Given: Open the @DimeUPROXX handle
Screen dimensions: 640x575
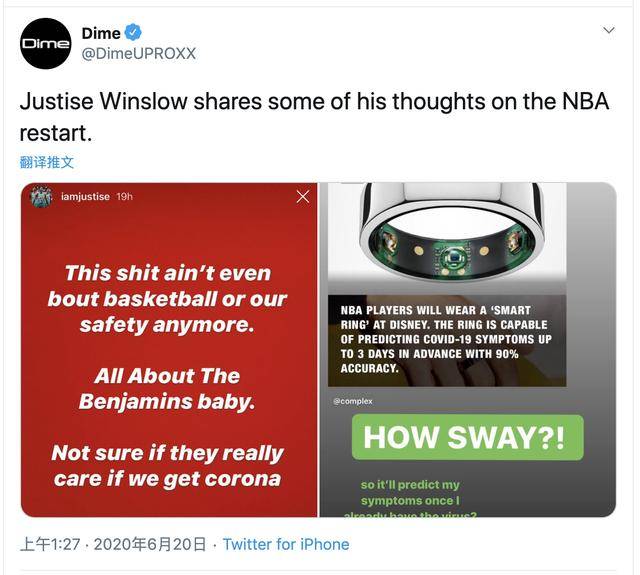Looking at the screenshot, I should click(x=139, y=53).
